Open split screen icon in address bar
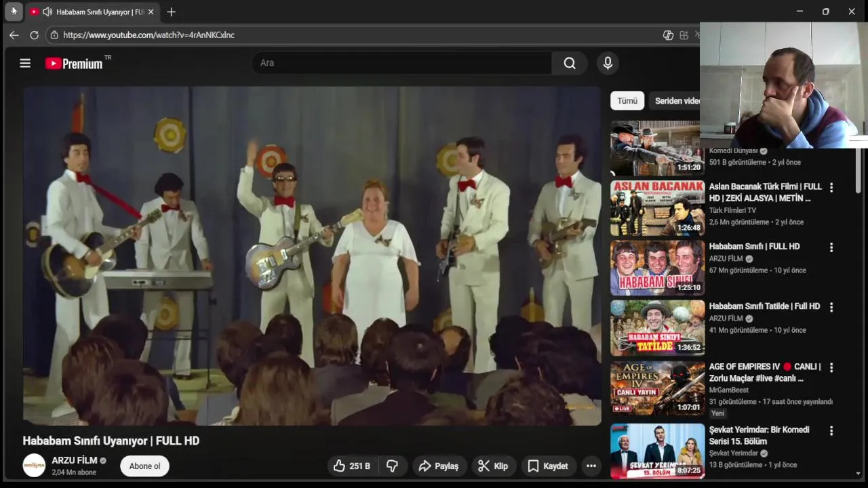 pos(684,35)
